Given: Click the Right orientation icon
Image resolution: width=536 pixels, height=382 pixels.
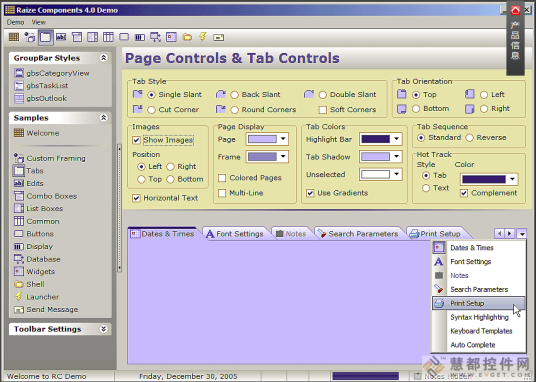Looking at the screenshot, I should 470,109.
